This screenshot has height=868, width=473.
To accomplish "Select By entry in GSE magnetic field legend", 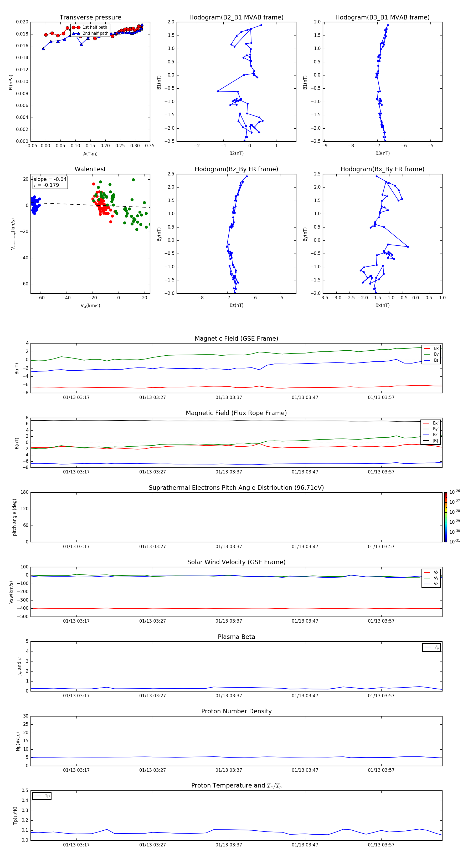I will (x=431, y=355).
